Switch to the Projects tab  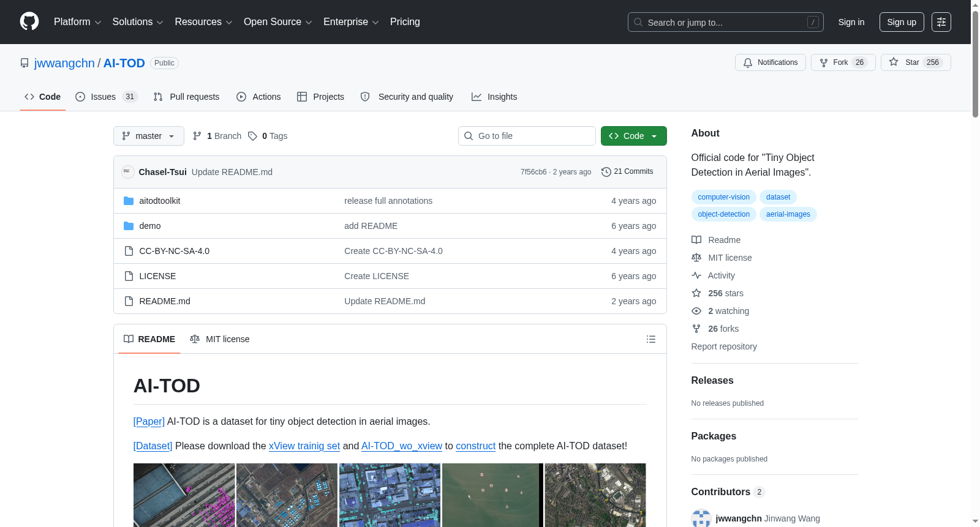pyautogui.click(x=320, y=97)
